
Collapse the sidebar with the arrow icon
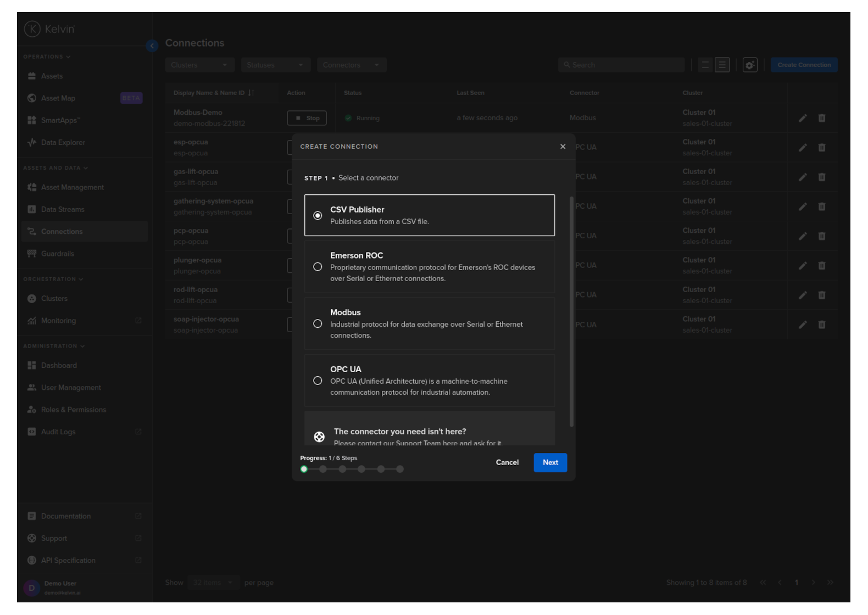pos(152,46)
